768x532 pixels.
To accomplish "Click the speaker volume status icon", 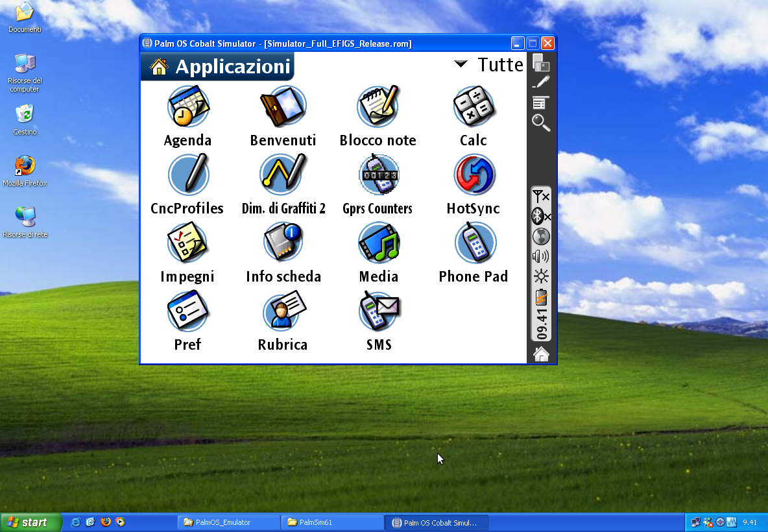I will click(541, 256).
